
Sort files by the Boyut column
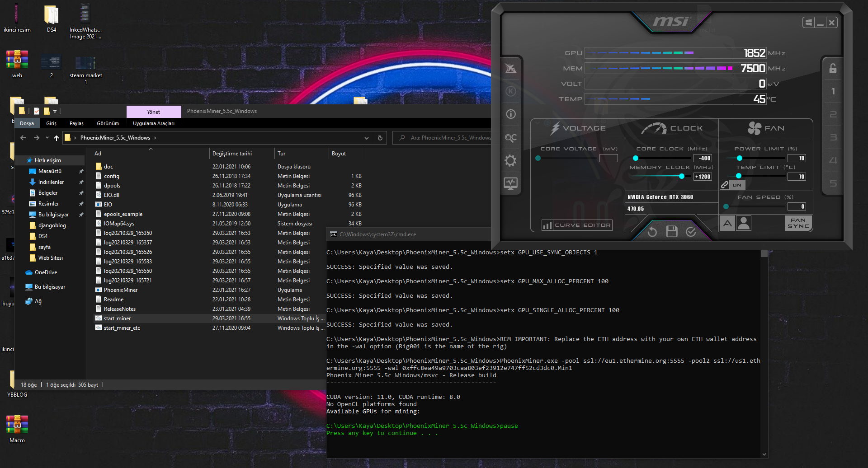[346, 154]
